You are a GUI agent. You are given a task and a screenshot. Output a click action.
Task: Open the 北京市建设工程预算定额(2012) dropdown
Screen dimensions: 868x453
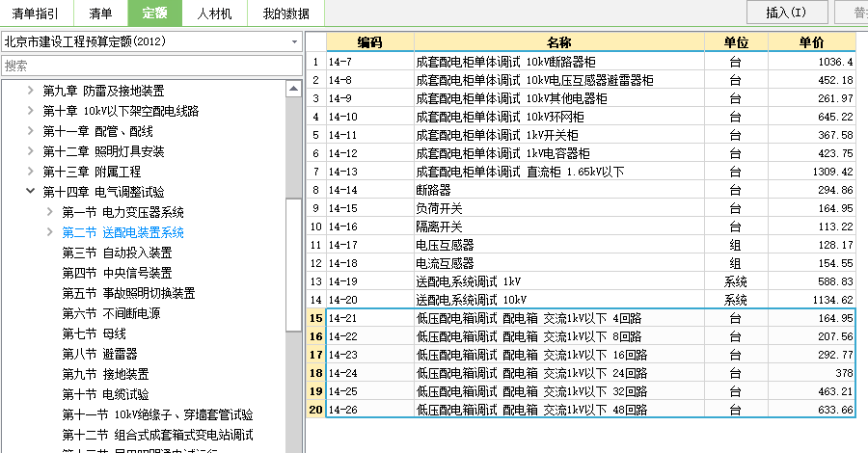tap(151, 41)
